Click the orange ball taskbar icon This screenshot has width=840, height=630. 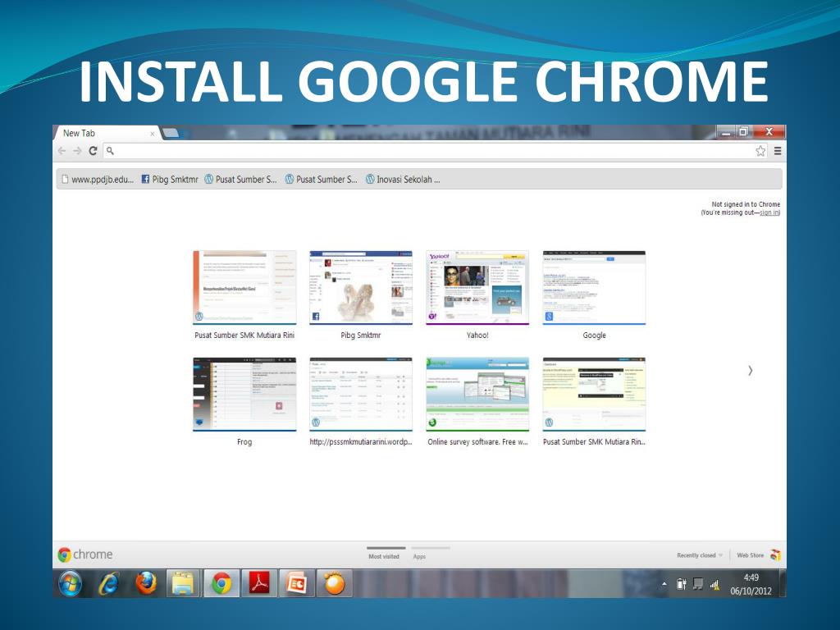335,583
